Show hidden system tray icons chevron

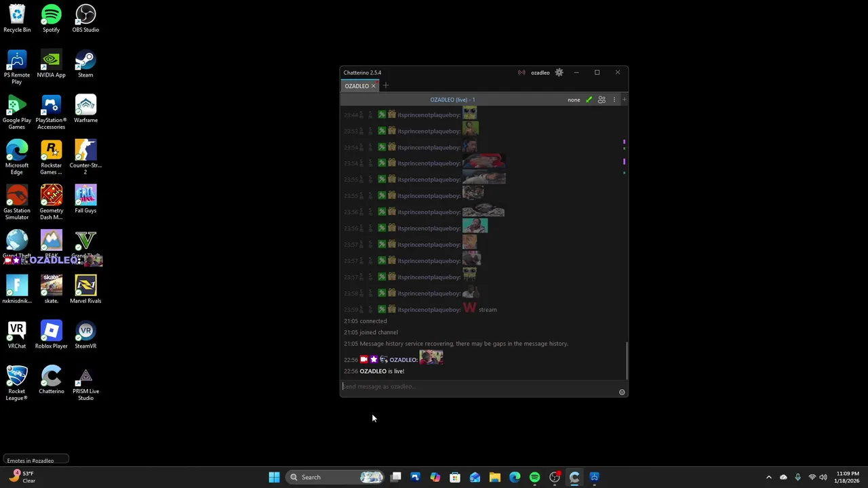768,477
